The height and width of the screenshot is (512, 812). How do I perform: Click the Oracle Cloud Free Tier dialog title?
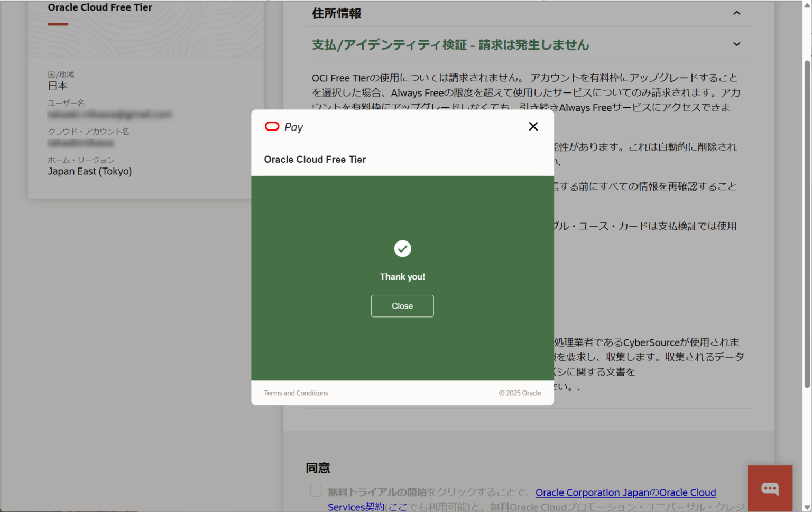click(x=315, y=159)
